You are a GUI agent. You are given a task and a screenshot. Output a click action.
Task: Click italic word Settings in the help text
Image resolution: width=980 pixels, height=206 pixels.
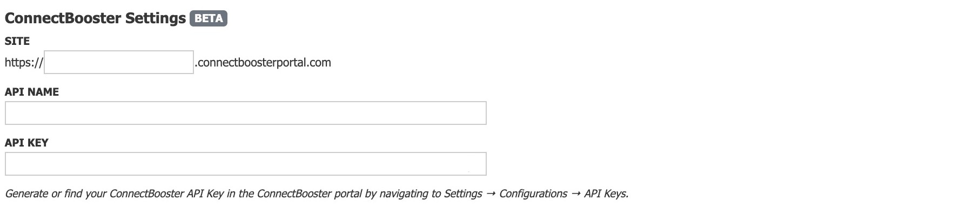click(463, 194)
